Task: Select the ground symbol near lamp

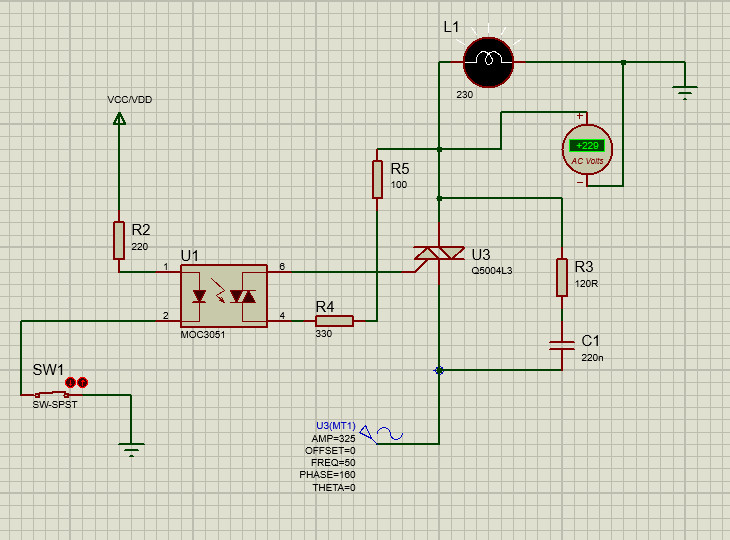Action: coord(685,93)
